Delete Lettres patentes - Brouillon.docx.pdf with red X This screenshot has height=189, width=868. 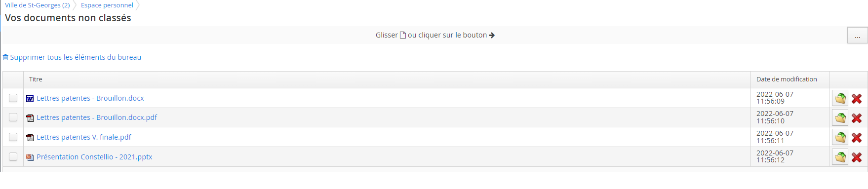[x=857, y=118]
